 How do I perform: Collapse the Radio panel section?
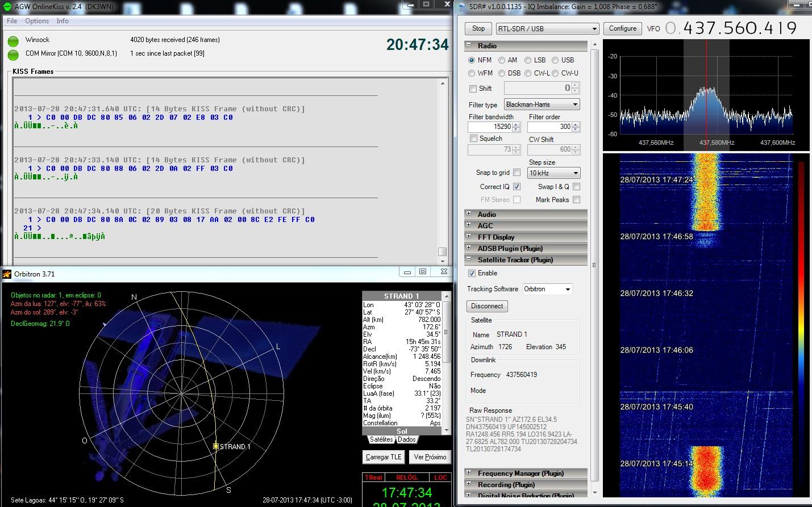[469, 45]
